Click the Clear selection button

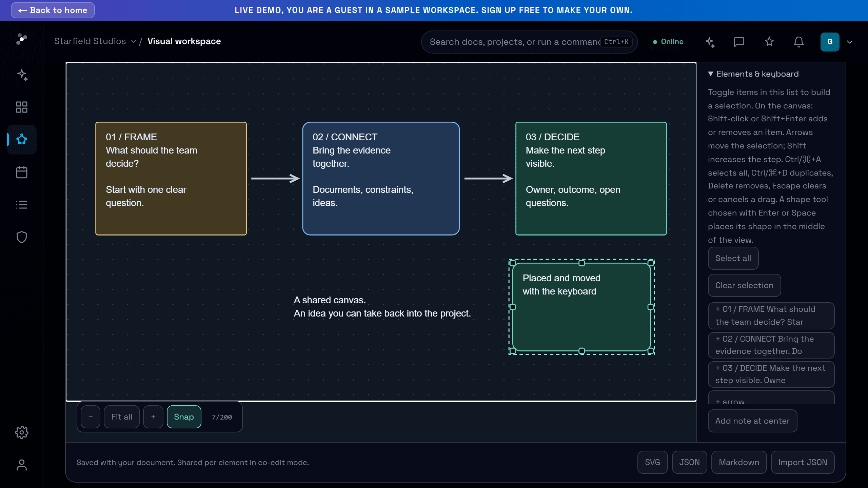[744, 285]
